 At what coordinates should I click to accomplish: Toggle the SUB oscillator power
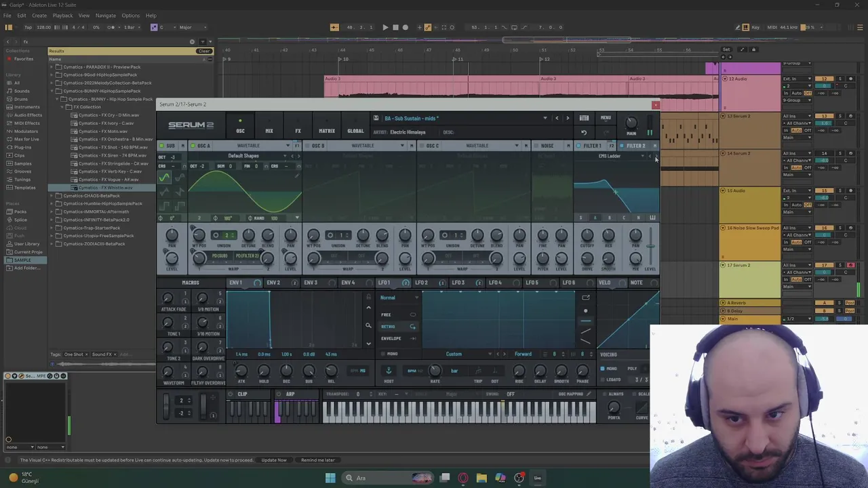tap(161, 146)
